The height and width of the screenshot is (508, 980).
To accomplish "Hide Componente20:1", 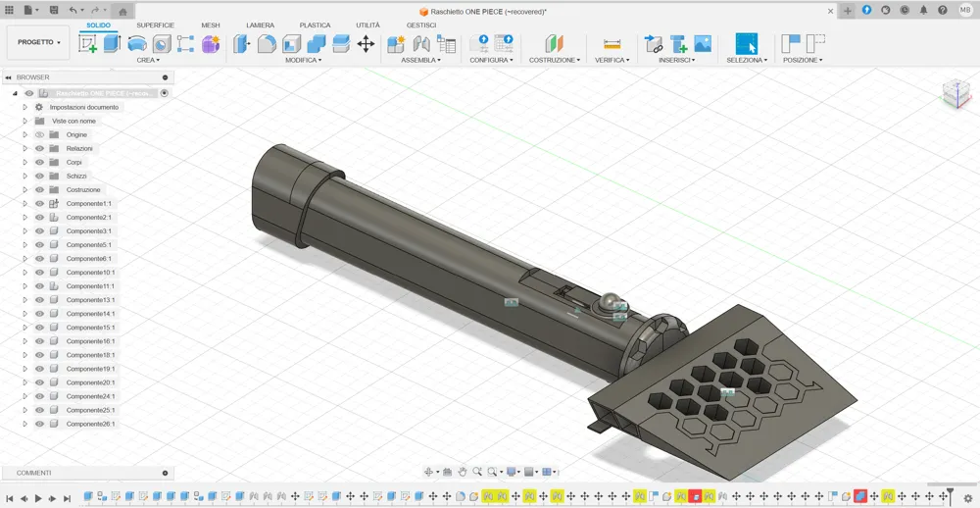I will point(39,382).
